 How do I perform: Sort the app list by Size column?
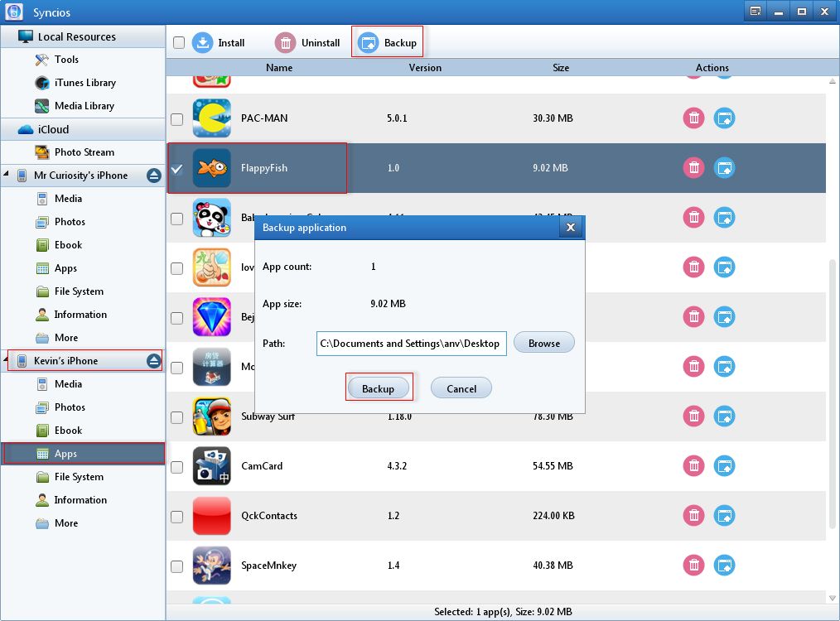(561, 67)
